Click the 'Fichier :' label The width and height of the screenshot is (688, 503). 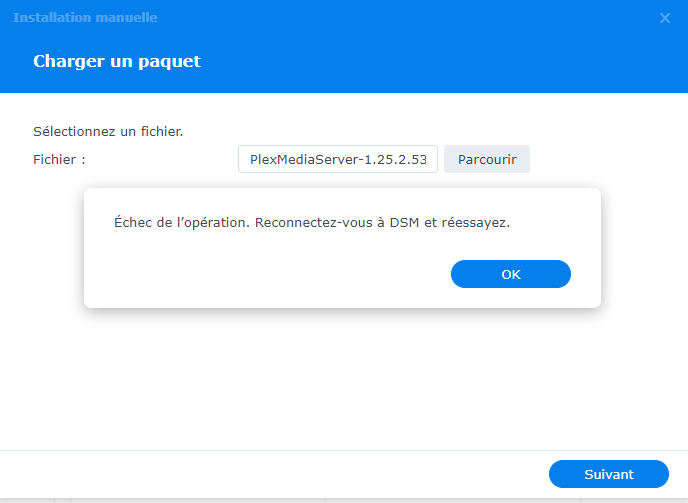(59, 159)
